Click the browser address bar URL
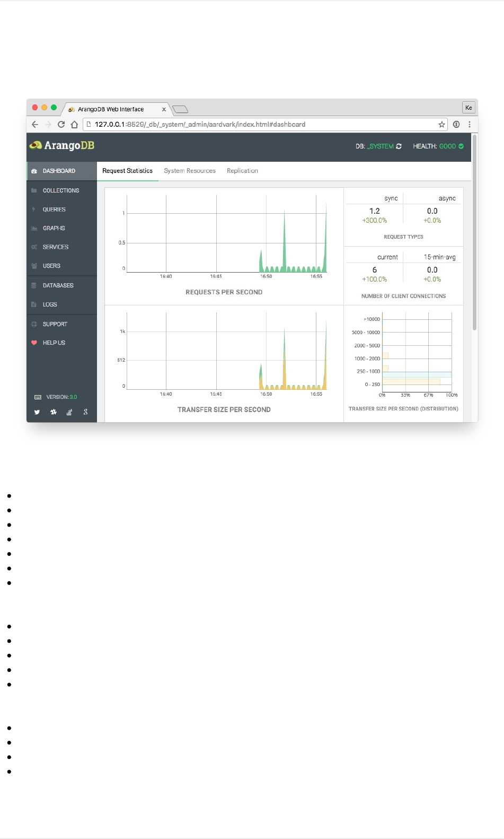Viewport: 504px width, 839px height. pyautogui.click(x=200, y=125)
